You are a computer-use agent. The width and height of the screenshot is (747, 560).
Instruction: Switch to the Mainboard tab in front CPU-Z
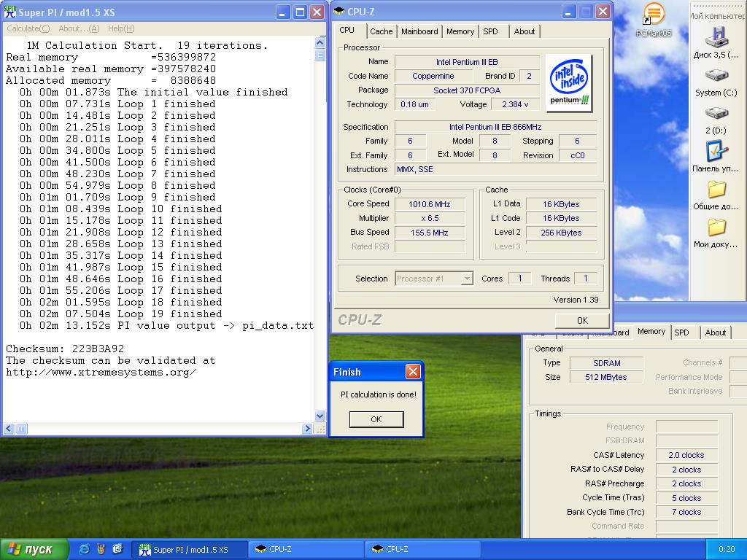[x=419, y=31]
